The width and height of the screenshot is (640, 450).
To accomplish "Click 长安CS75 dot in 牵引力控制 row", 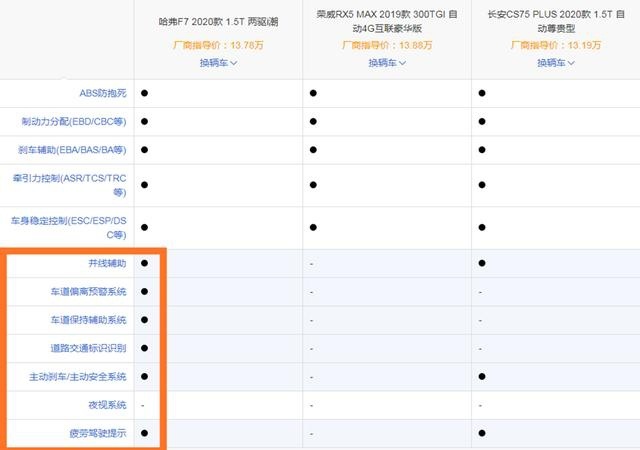I will (482, 185).
